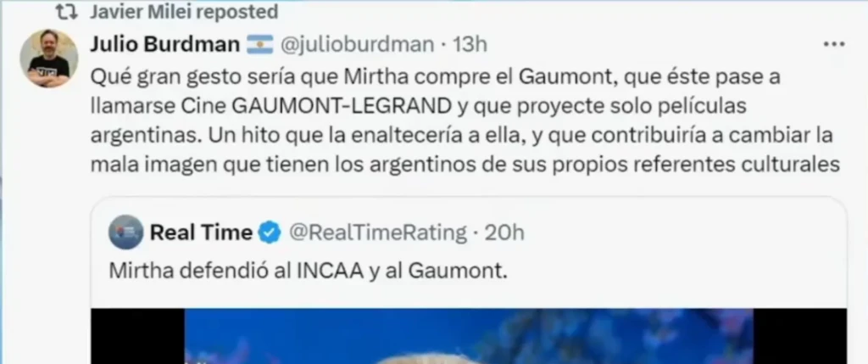The width and height of the screenshot is (868, 364).
Task: Click the tweet line starting with argentinas
Action: click(x=462, y=135)
